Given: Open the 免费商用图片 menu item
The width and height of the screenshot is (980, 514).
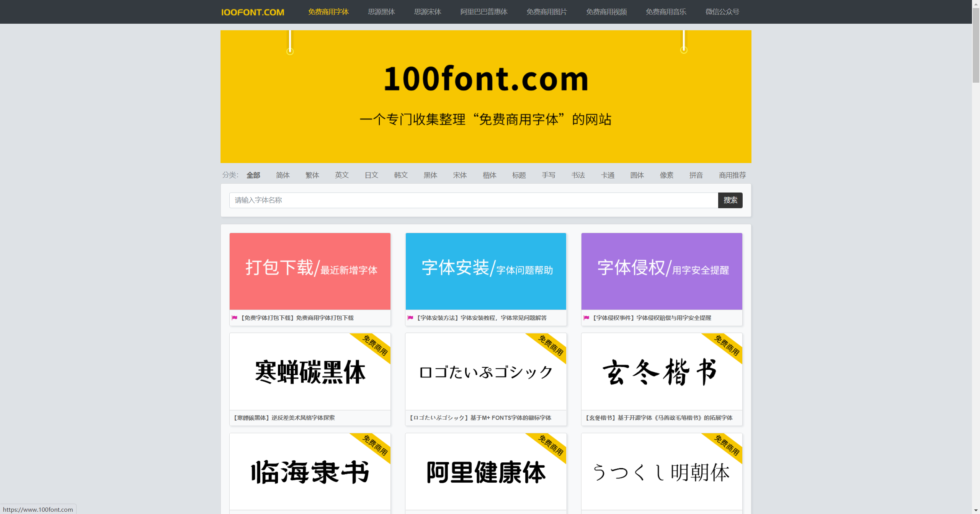Looking at the screenshot, I should [x=546, y=12].
